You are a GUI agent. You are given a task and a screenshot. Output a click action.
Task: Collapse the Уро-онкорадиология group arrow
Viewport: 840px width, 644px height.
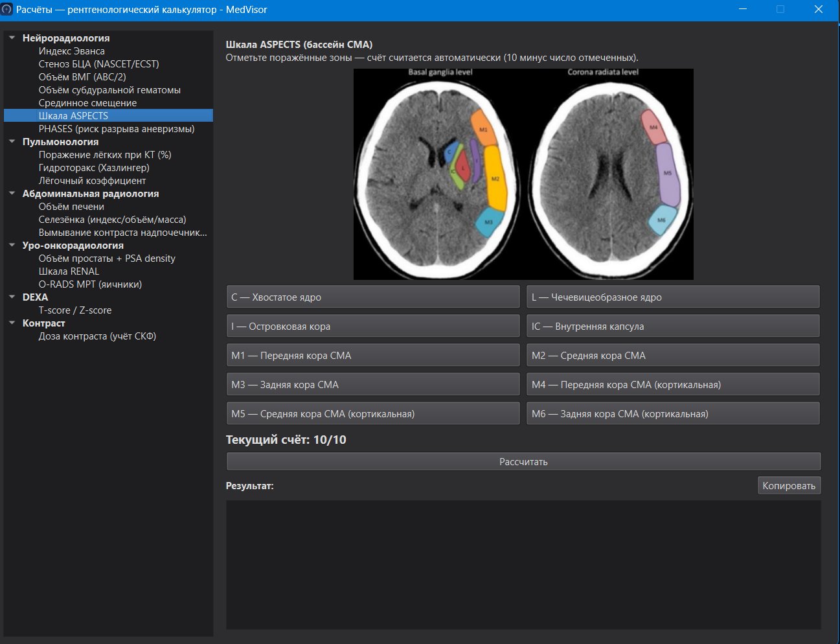click(x=12, y=245)
